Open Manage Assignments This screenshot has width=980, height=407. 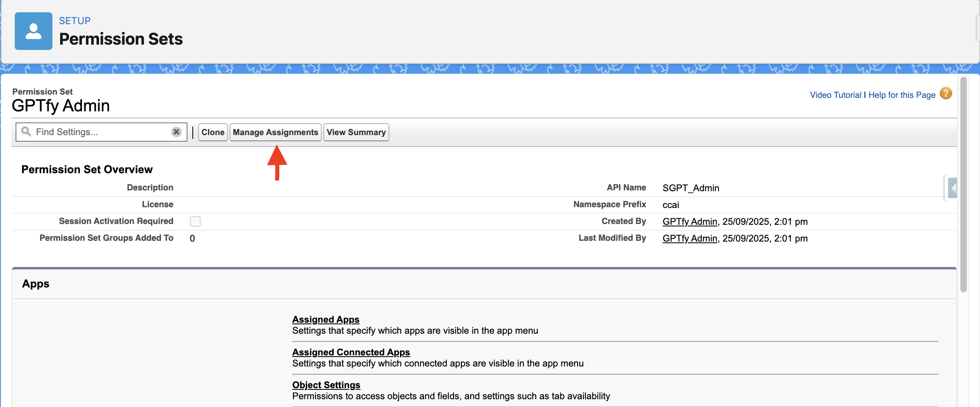pyautogui.click(x=275, y=132)
